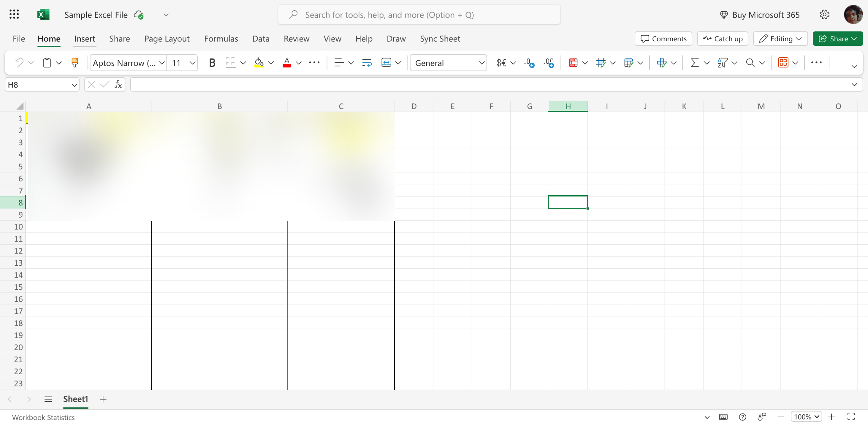Toggle fullscreen view in status bar
This screenshot has height=423, width=868.
point(851,416)
